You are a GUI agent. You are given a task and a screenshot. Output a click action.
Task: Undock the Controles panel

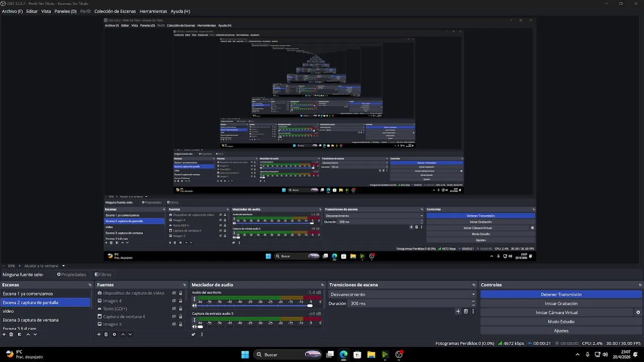(640, 285)
